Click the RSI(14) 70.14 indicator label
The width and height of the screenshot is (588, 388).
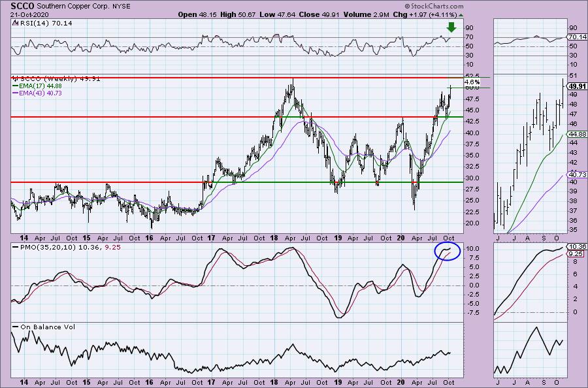[46, 24]
